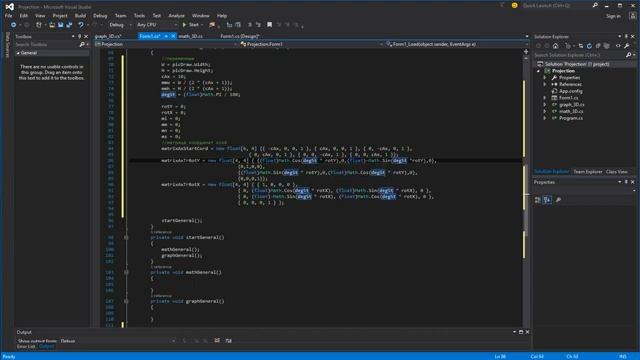Expand the Form1.cs node
640x360 pixels.
tap(544, 98)
